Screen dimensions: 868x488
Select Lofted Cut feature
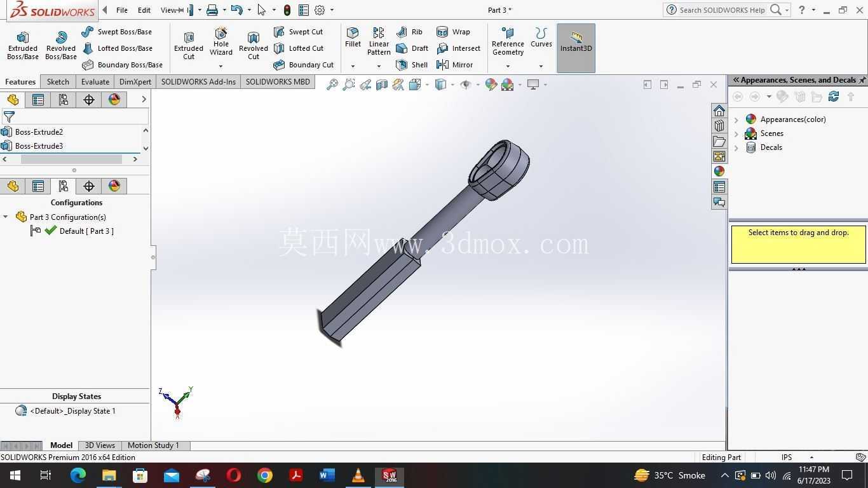pos(298,48)
